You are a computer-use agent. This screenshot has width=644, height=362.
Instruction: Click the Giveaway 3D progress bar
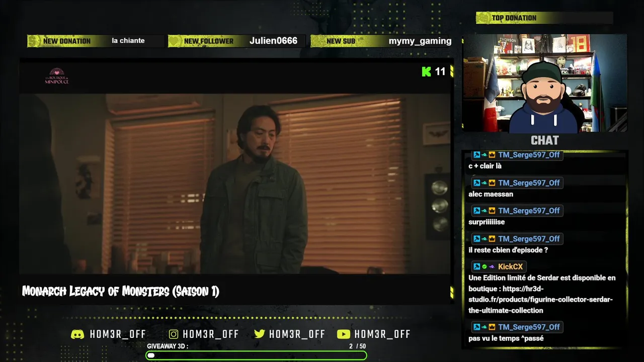click(256, 355)
